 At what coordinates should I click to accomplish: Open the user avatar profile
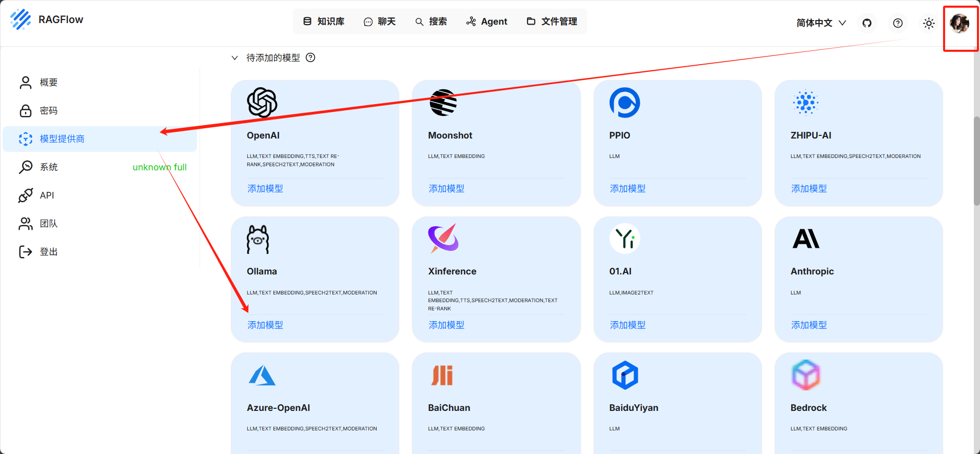click(x=959, y=23)
